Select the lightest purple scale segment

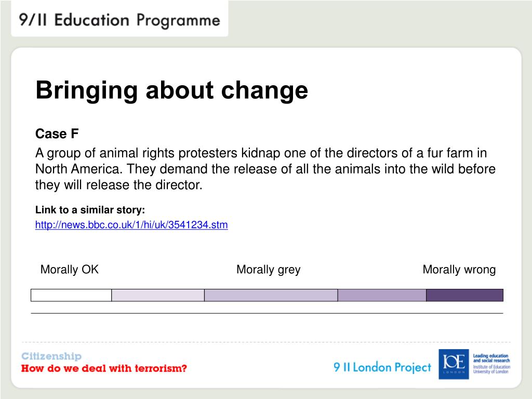tap(158, 295)
